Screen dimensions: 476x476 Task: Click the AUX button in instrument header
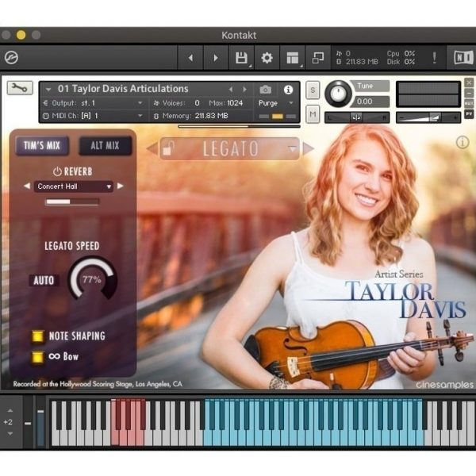pyautogui.click(x=469, y=103)
